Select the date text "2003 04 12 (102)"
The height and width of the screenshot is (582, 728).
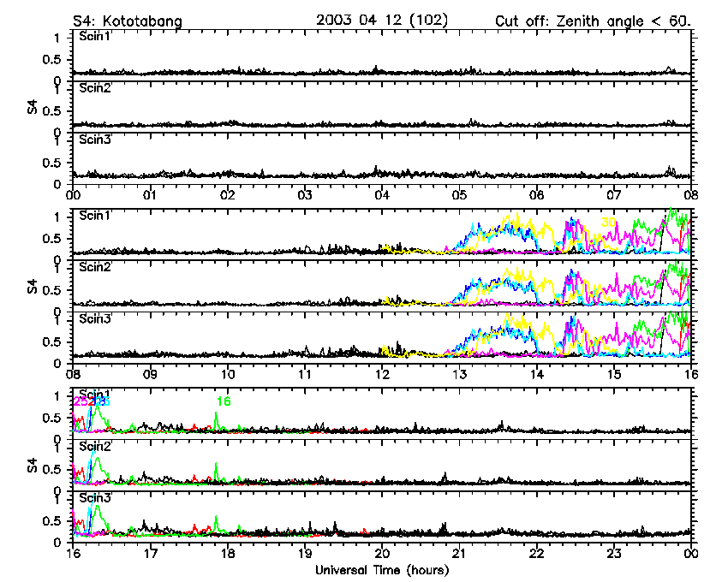[x=382, y=21]
